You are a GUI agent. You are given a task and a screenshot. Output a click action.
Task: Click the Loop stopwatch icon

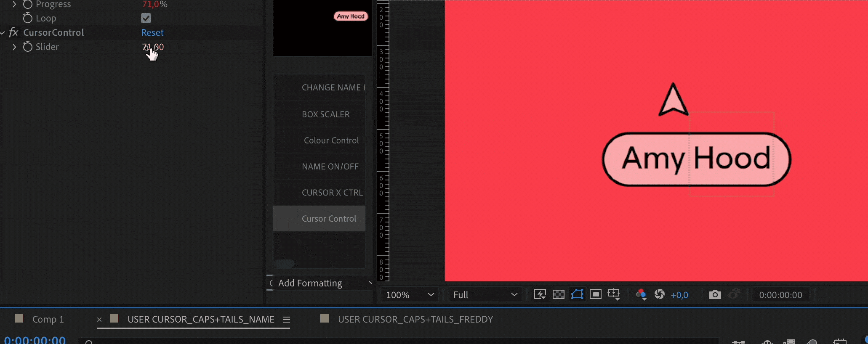[28, 18]
